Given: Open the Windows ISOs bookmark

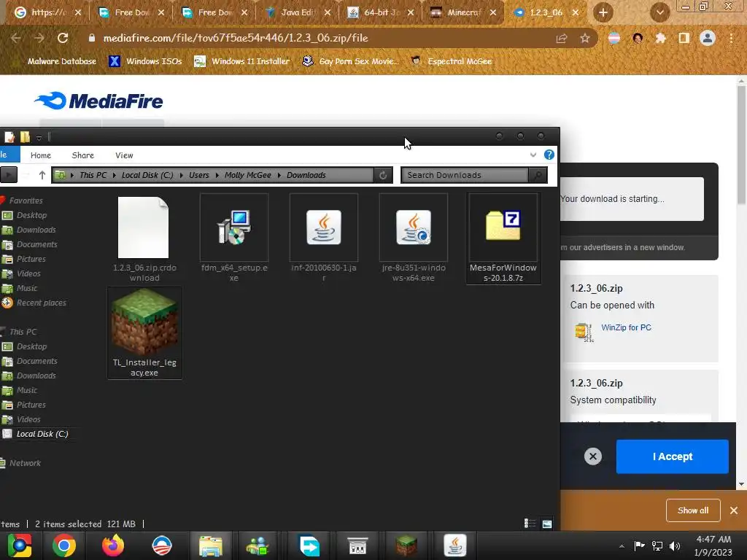Looking at the screenshot, I should [x=146, y=61].
